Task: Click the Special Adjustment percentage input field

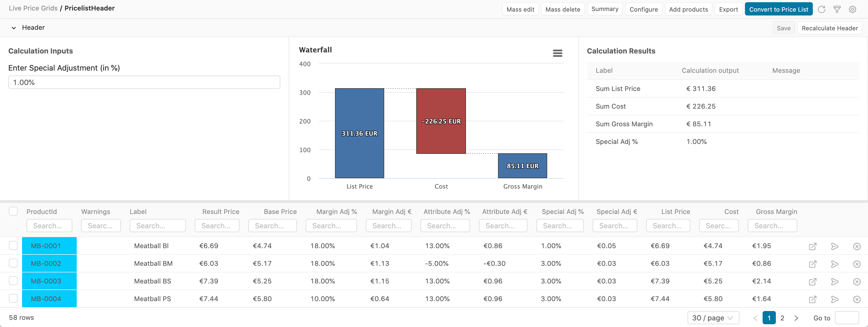Action: 144,82
